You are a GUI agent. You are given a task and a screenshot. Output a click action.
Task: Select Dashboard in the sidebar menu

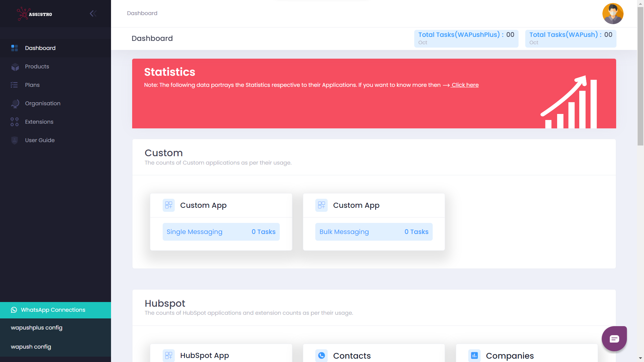40,48
